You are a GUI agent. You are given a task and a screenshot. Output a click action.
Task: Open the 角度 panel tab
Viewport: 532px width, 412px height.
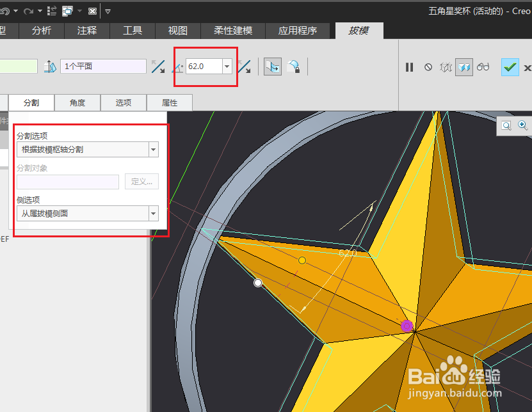pyautogui.click(x=77, y=103)
